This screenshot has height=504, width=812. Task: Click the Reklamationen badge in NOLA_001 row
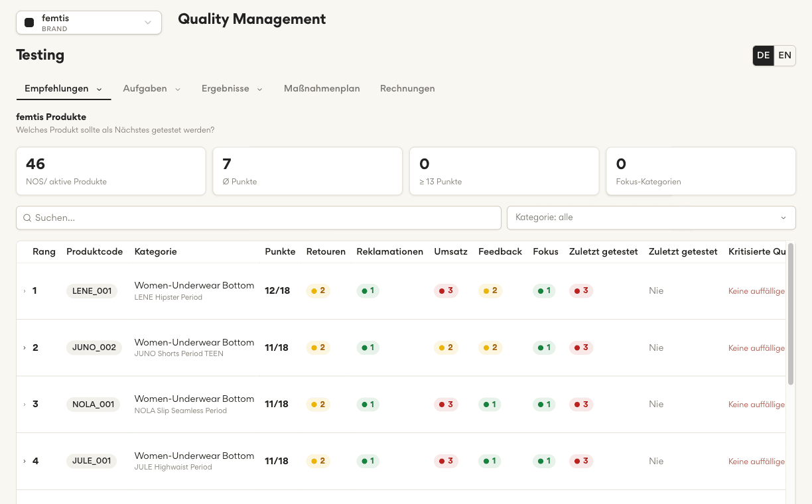368,405
